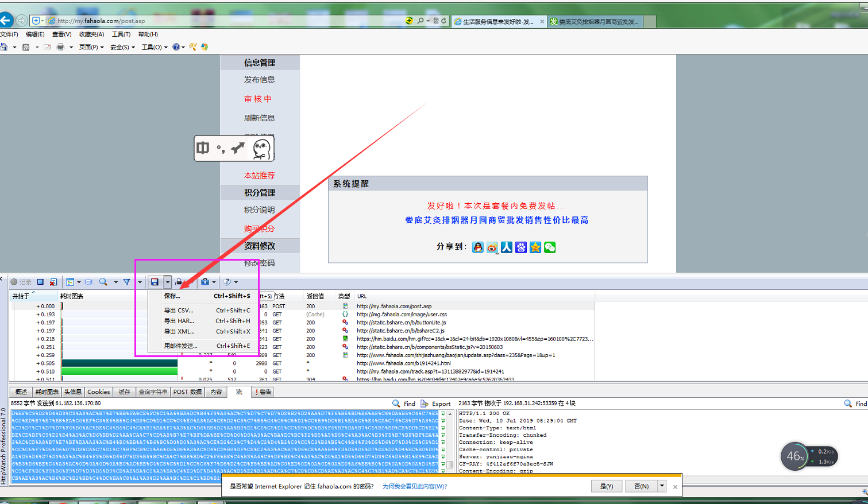Select the Save icon in HttpWatch toolbar
The height and width of the screenshot is (504, 868).
tap(155, 282)
